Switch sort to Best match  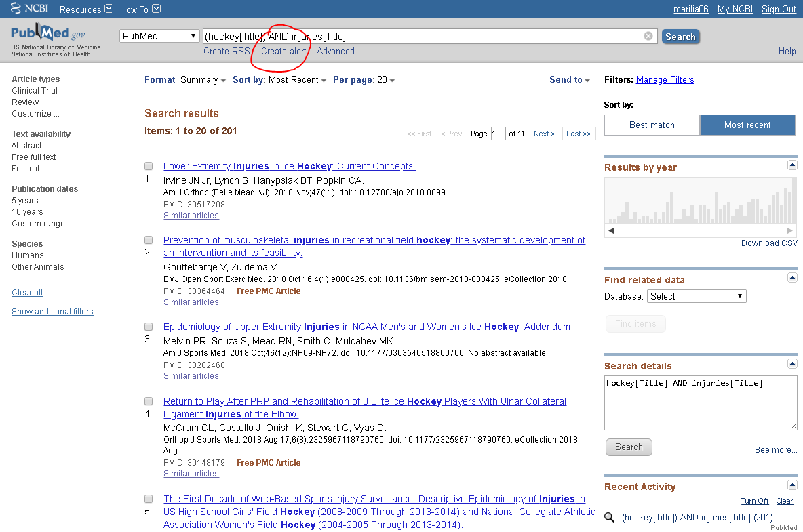pos(652,125)
